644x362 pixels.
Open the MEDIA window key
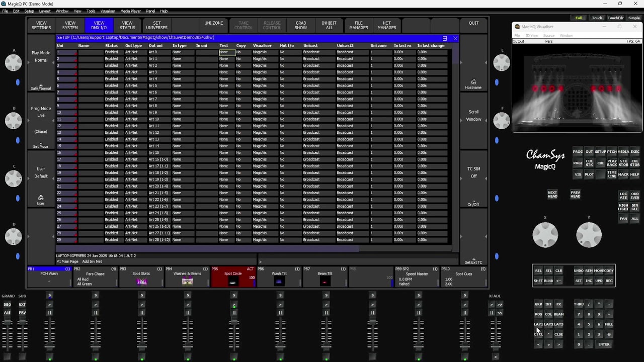(623, 152)
